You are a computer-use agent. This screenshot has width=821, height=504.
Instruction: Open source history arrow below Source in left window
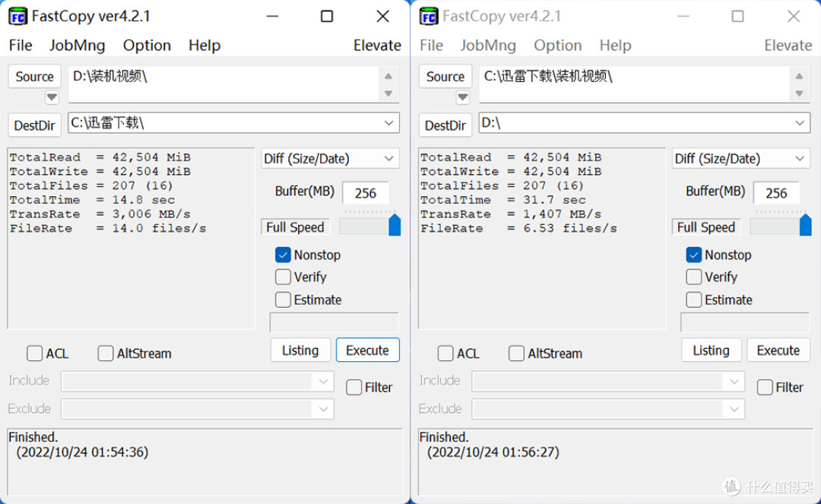click(52, 97)
